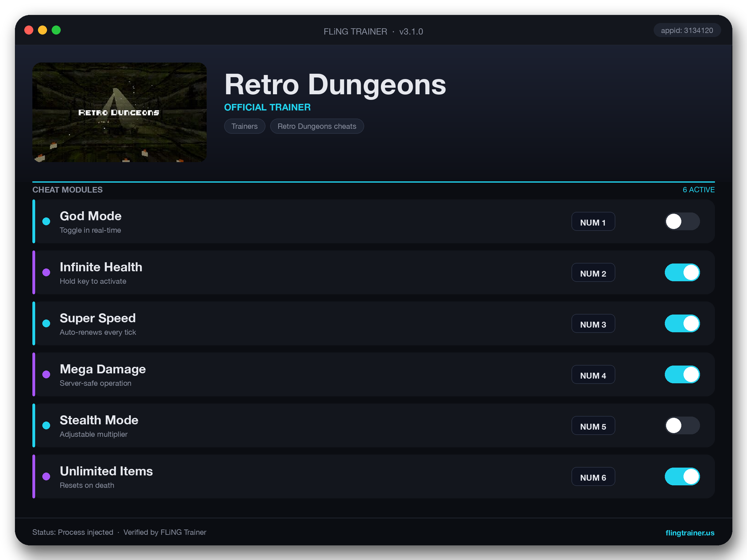The image size is (747, 560).
Task: Click the purple status dot beside Unlimited Items
Action: [x=46, y=476]
